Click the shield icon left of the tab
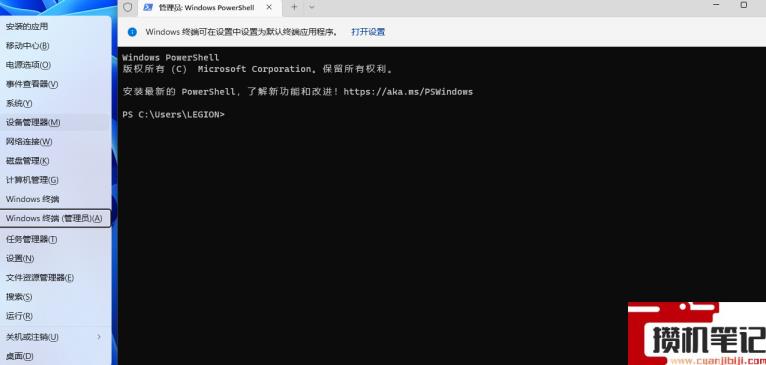 point(128,7)
